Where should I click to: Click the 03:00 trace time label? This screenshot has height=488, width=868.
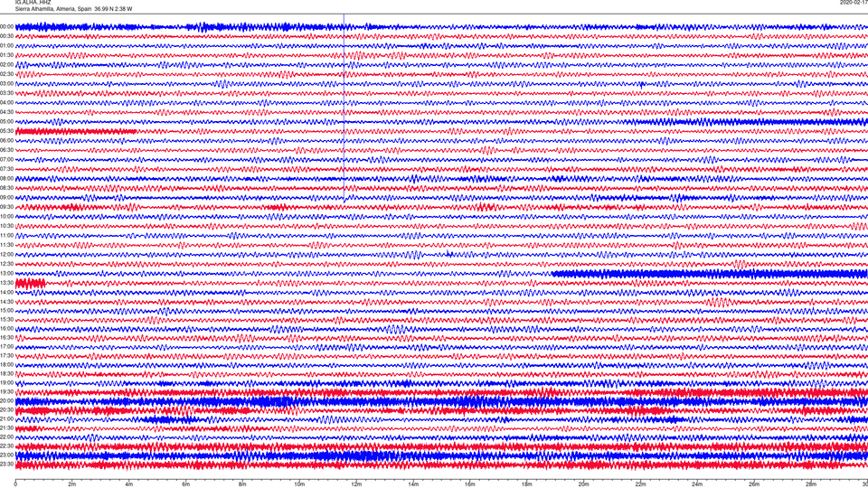(x=6, y=84)
